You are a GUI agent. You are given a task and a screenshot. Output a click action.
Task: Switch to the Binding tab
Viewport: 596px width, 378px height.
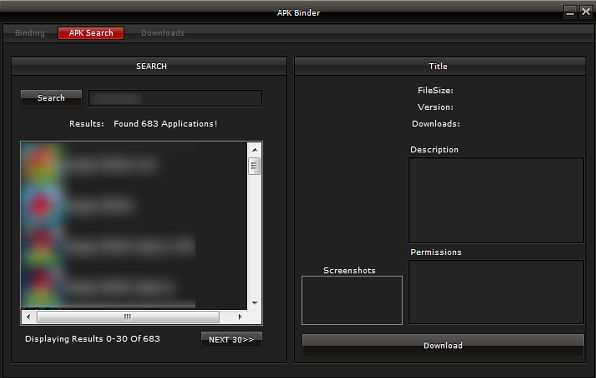(x=30, y=33)
